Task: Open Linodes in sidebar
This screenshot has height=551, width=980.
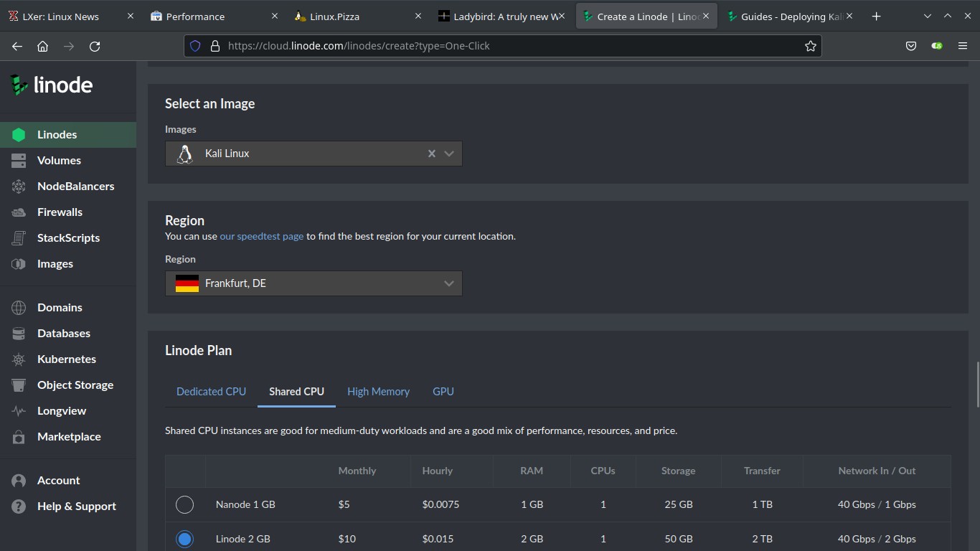Action: pyautogui.click(x=68, y=135)
